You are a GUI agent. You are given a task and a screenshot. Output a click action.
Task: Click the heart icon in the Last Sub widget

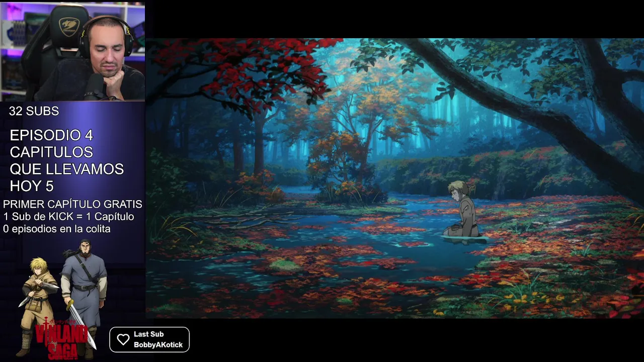123,339
